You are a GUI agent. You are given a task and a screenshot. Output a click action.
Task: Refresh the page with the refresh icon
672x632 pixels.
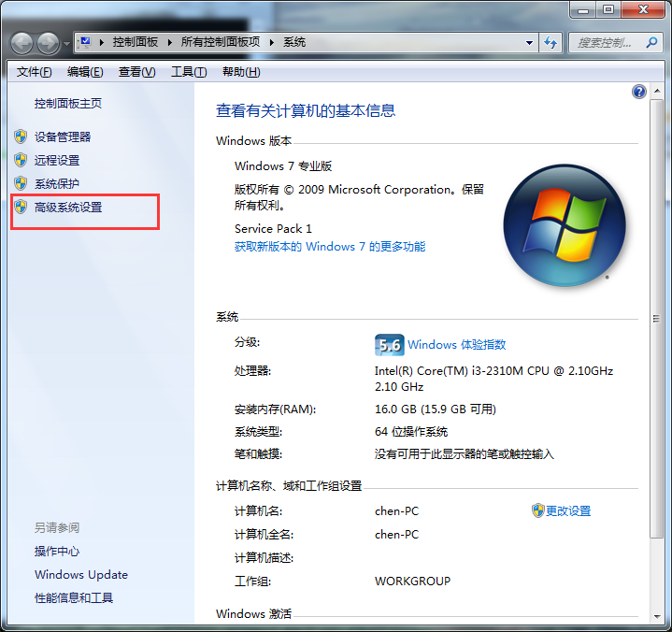coord(550,42)
